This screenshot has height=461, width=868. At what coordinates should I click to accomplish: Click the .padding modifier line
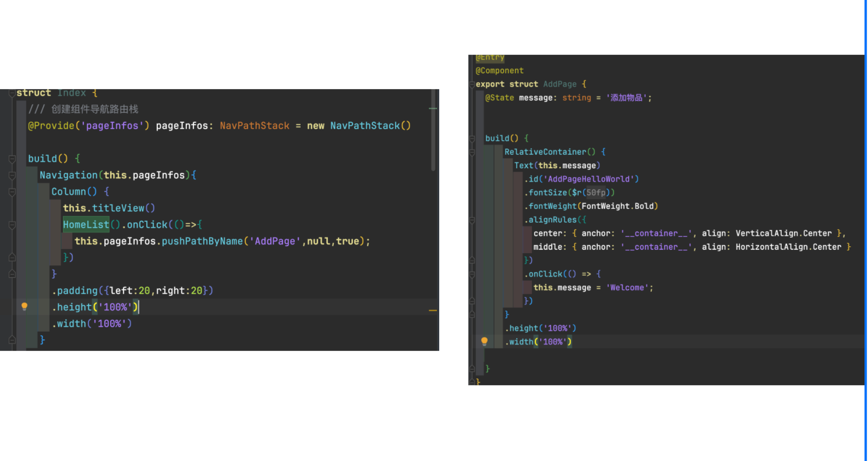click(x=132, y=290)
